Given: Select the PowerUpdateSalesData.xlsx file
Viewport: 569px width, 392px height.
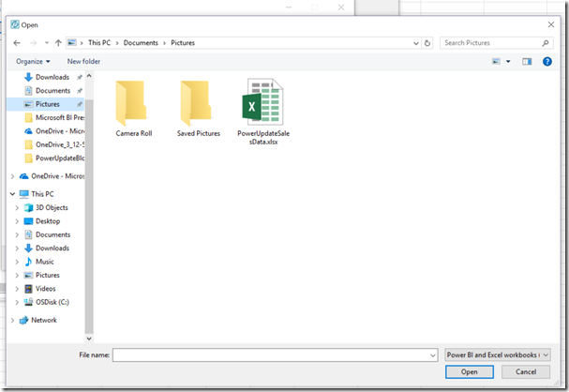Looking at the screenshot, I should point(263,112).
